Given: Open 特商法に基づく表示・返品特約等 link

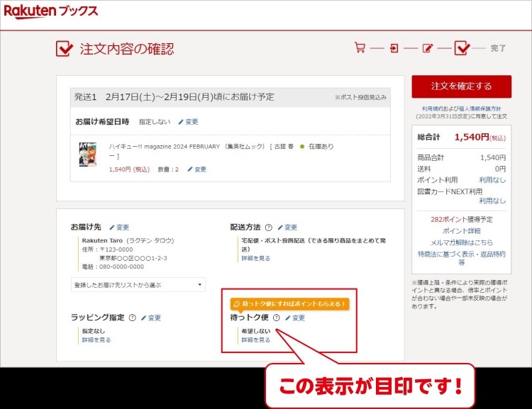Looking at the screenshot, I should pos(462,258).
